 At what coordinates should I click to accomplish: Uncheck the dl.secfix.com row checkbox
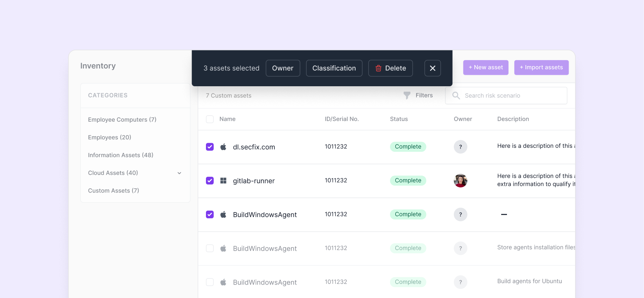(210, 147)
